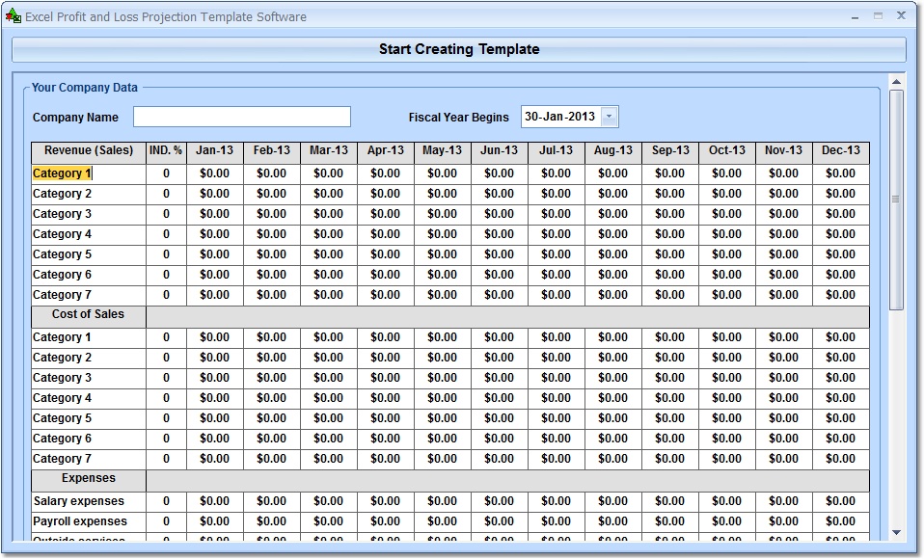The image size is (924, 560).
Task: Select Revenue Category 1 name cell
Action: click(x=89, y=173)
